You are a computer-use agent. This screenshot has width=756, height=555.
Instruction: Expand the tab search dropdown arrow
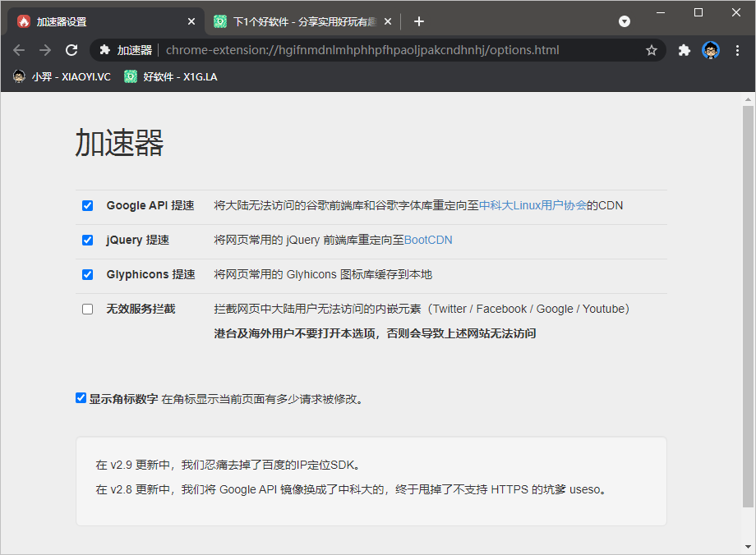[625, 21]
